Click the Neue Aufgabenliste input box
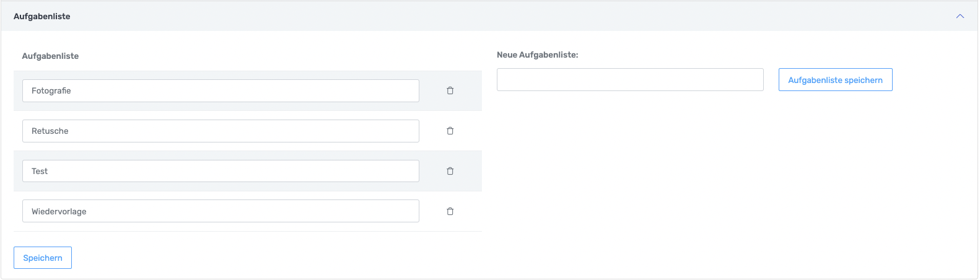 (x=630, y=80)
